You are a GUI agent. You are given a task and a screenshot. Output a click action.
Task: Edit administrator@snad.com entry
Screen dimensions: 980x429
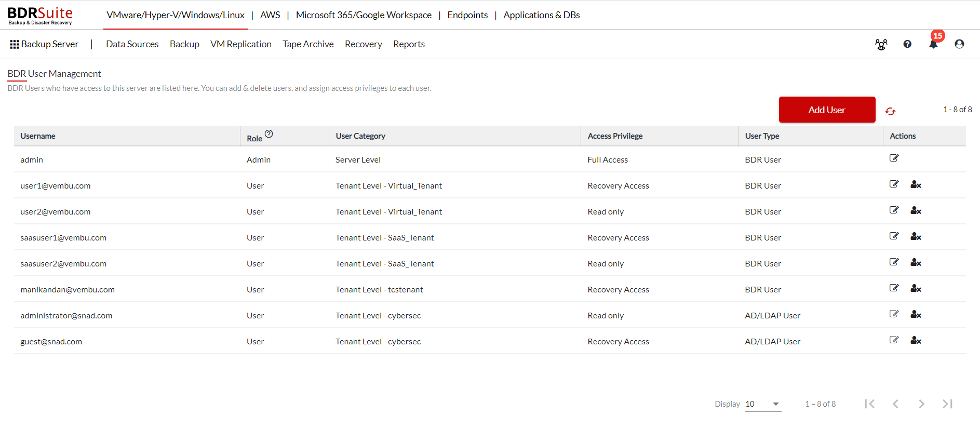pyautogui.click(x=894, y=314)
